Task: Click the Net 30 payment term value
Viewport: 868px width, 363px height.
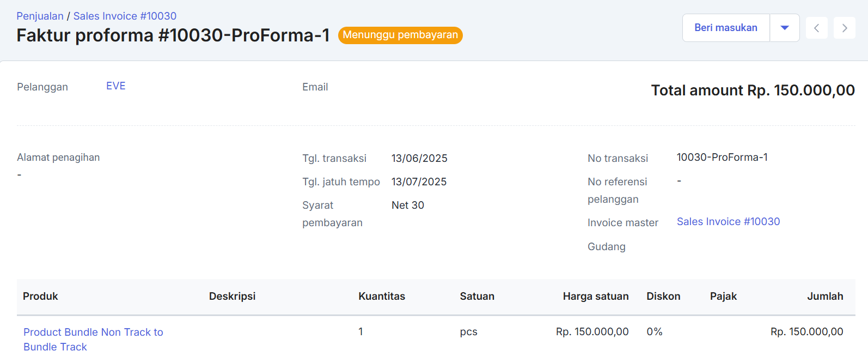Action: pyautogui.click(x=407, y=205)
